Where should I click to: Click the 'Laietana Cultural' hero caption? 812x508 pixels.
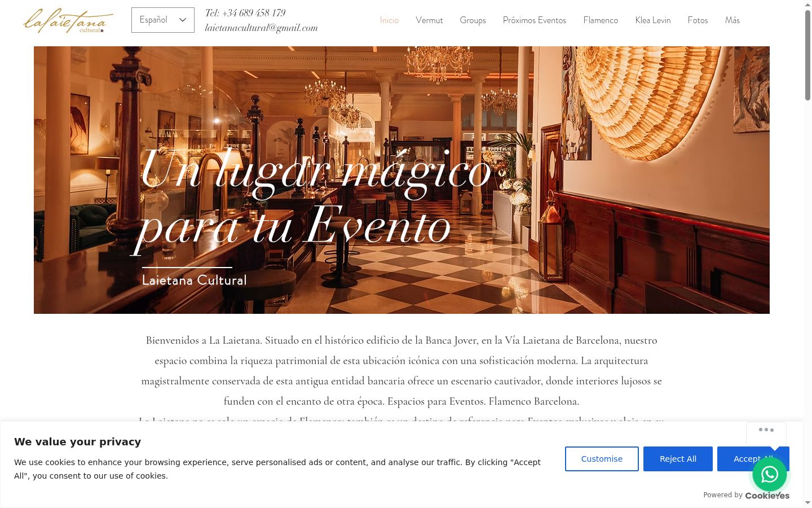click(195, 280)
